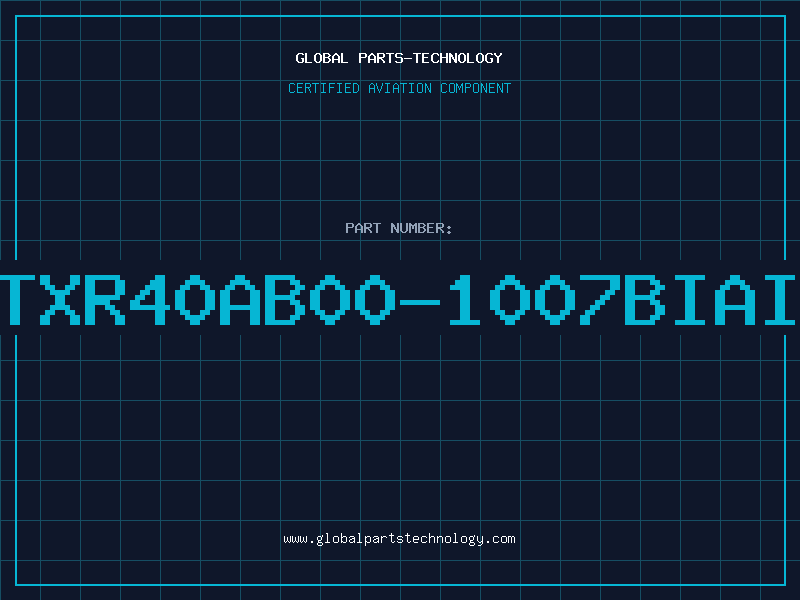This screenshot has height=600, width=800.
Task: Click the 'PART NUMBER:' label
Action: click(399, 228)
